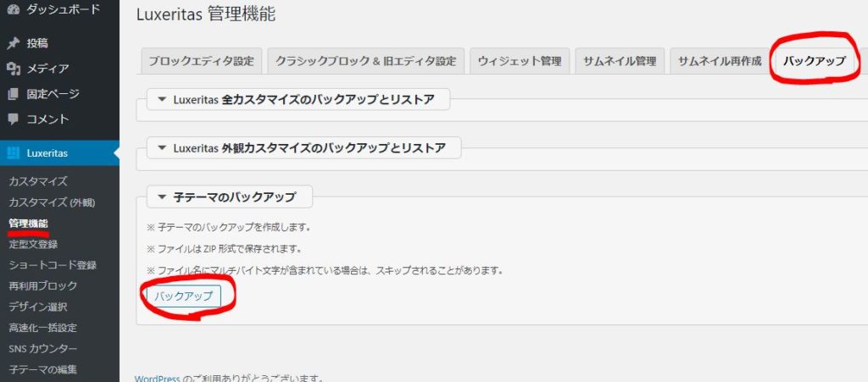This screenshot has width=868, height=382.
Task: Switch to バックアップ tab
Action: click(x=815, y=61)
